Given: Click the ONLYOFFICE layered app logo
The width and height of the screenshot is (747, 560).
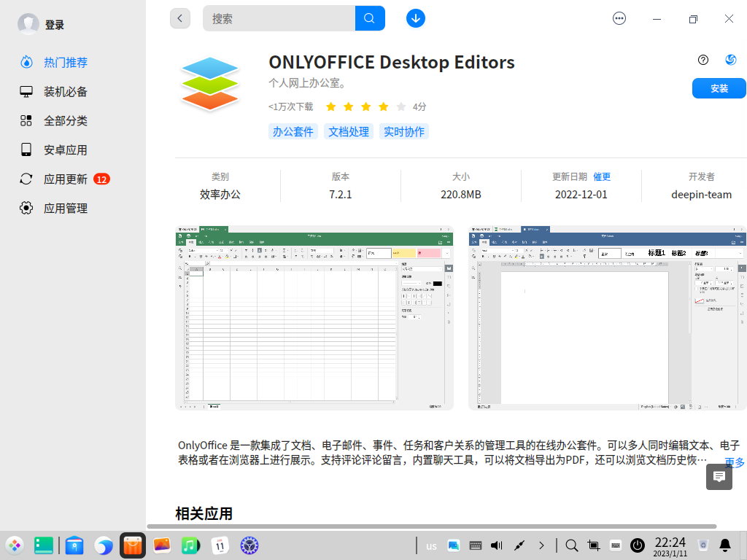Looking at the screenshot, I should (x=209, y=85).
